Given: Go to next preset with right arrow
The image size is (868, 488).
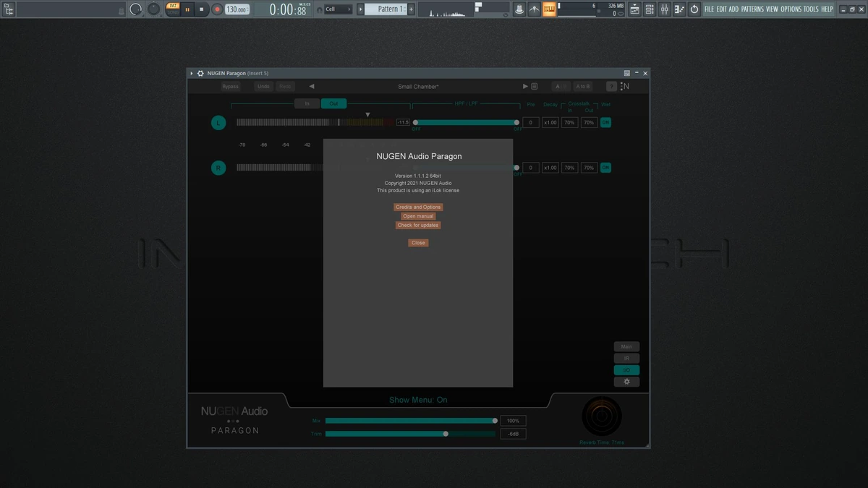Looking at the screenshot, I should [526, 87].
